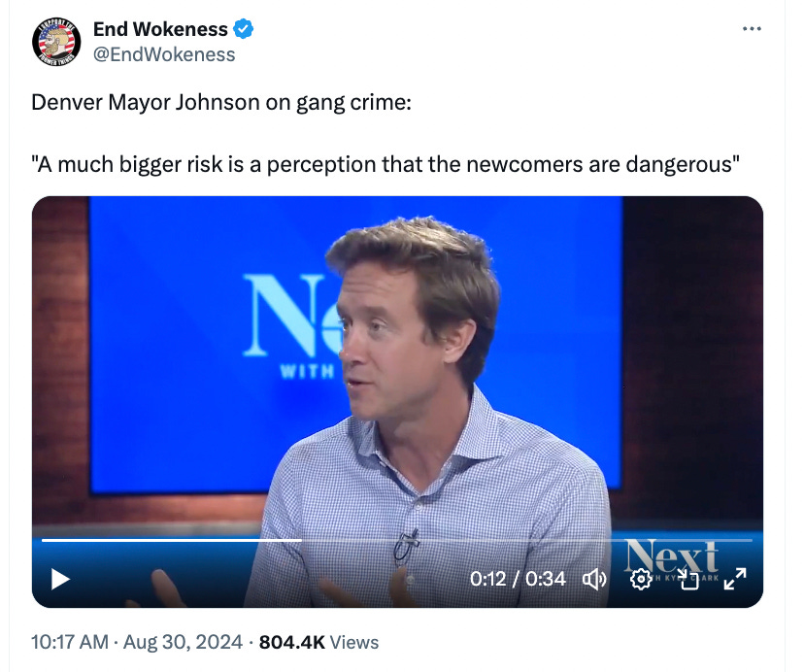Screen dimensions: 804x672
Task: Select the "Denver Mayor Johnson on gang crime" text
Action: (221, 103)
